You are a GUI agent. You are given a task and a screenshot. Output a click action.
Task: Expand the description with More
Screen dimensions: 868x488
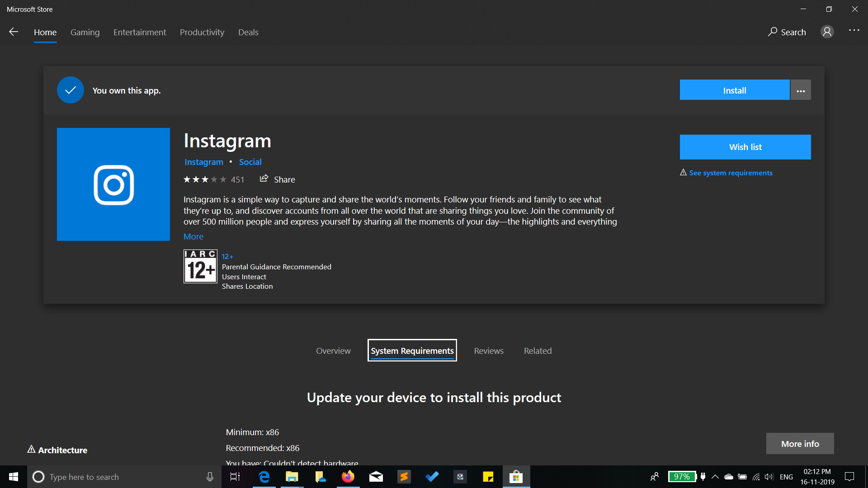[193, 236]
